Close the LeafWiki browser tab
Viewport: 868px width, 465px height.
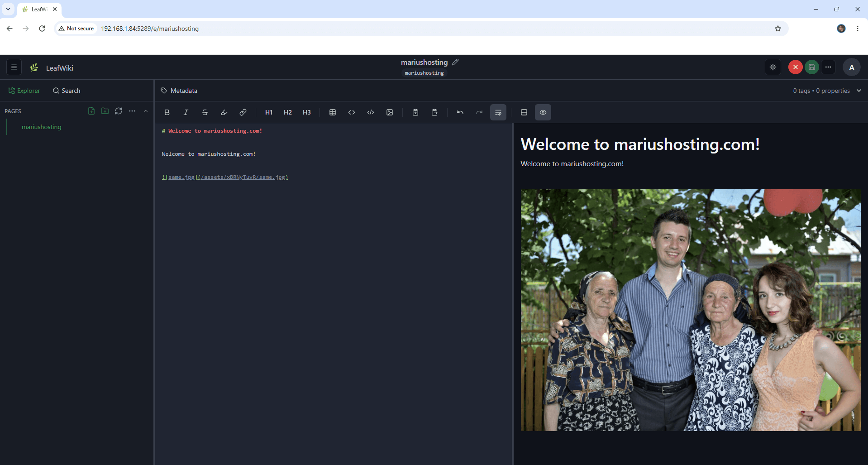click(x=55, y=9)
